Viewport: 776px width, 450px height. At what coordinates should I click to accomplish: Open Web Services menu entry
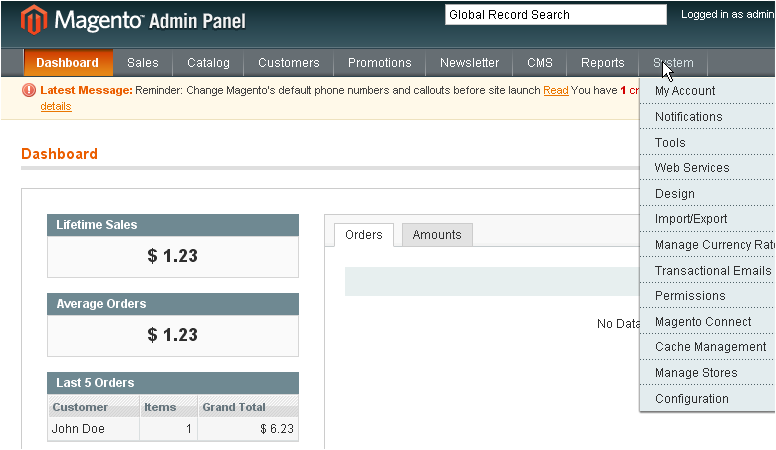tap(707, 168)
